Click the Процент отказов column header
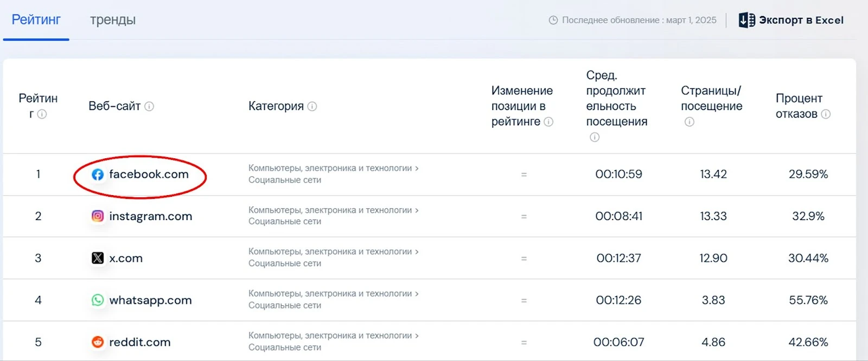The image size is (868, 361). pos(799,106)
